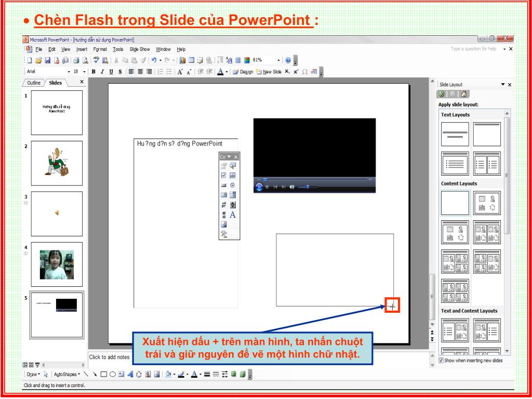Adjust the media player volume slider
532x399 pixels.
pos(308,187)
